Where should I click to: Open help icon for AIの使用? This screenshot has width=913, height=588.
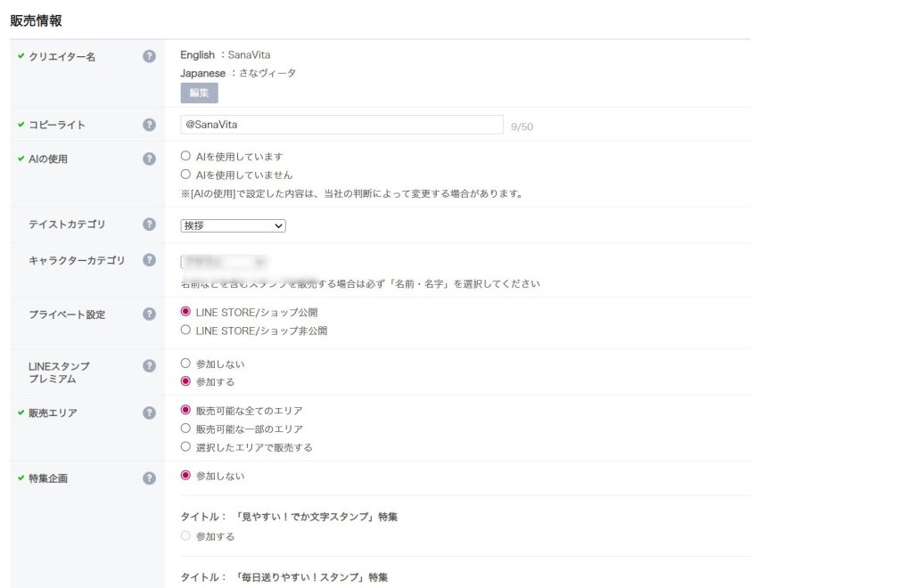(149, 159)
